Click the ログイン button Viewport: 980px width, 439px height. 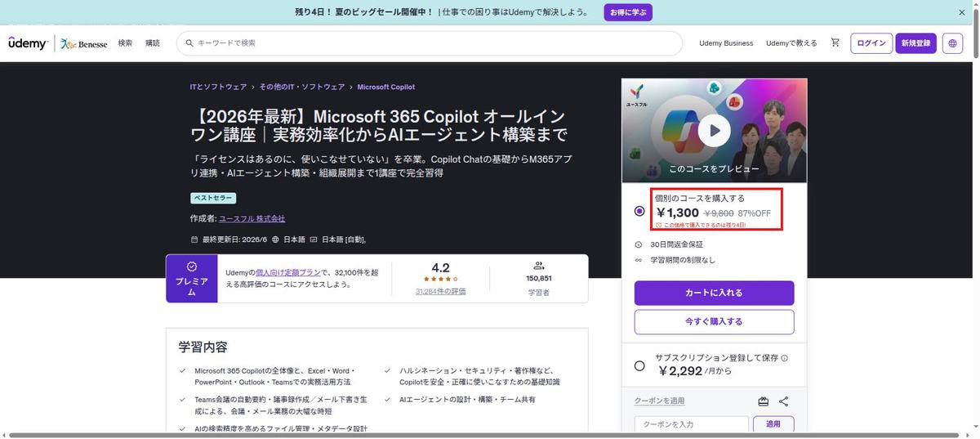(871, 43)
